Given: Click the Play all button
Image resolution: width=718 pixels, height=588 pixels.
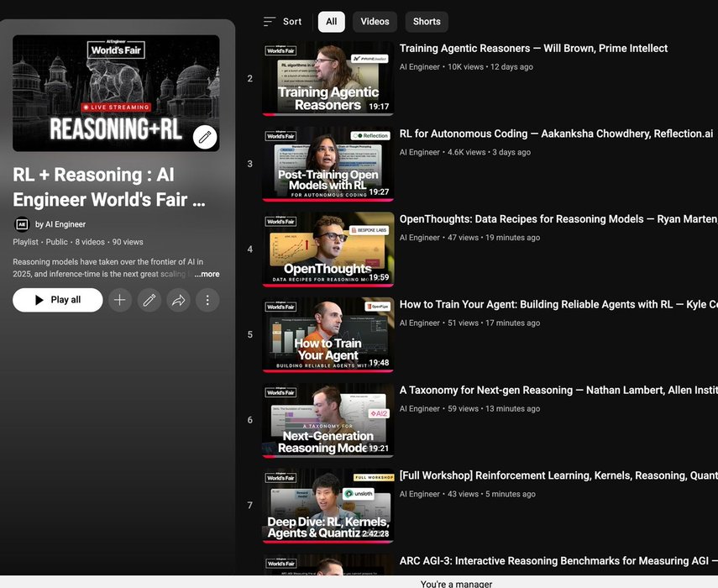Looking at the screenshot, I should click(58, 300).
